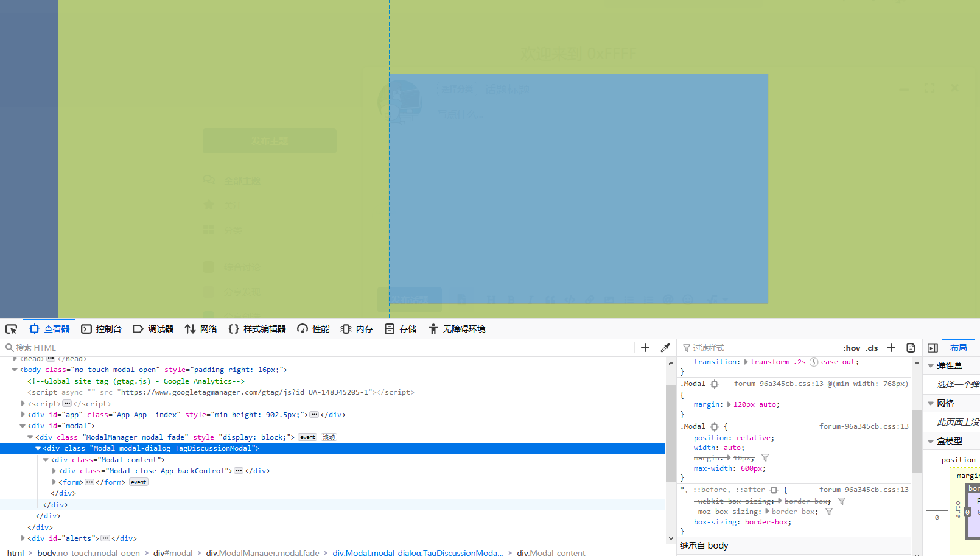The image size is (980, 556).
Task: Open the 网络 Network tab
Action: [201, 329]
